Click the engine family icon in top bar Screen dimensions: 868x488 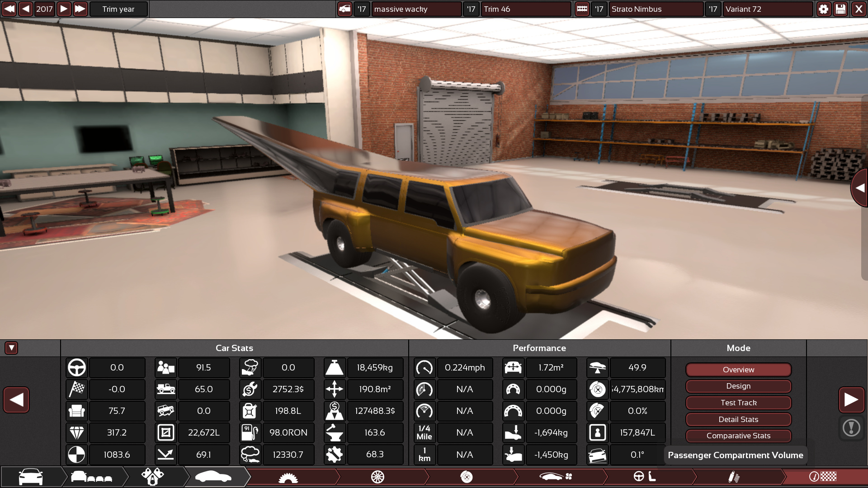pos(582,9)
